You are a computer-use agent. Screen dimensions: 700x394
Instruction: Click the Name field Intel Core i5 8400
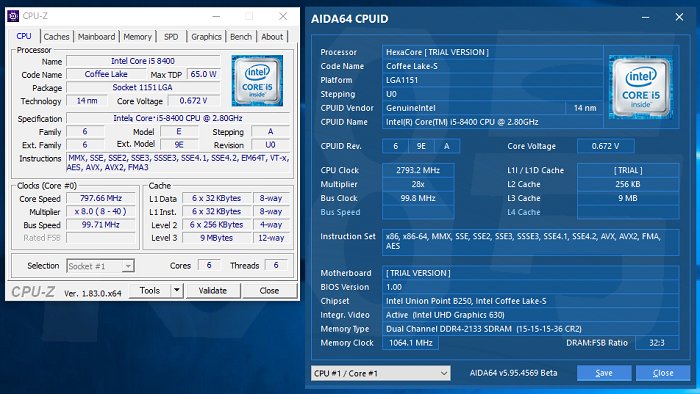[x=143, y=61]
